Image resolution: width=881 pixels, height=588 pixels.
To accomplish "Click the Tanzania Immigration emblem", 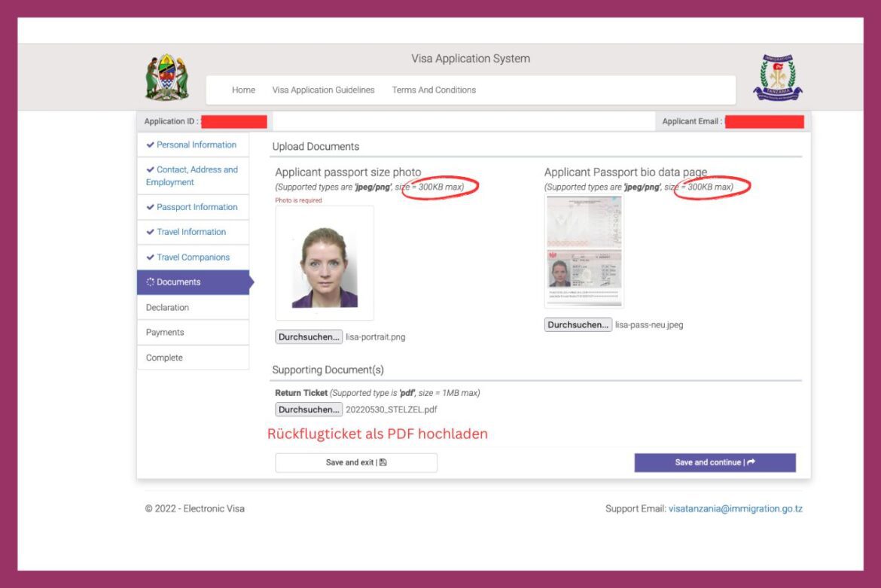I will (x=778, y=78).
